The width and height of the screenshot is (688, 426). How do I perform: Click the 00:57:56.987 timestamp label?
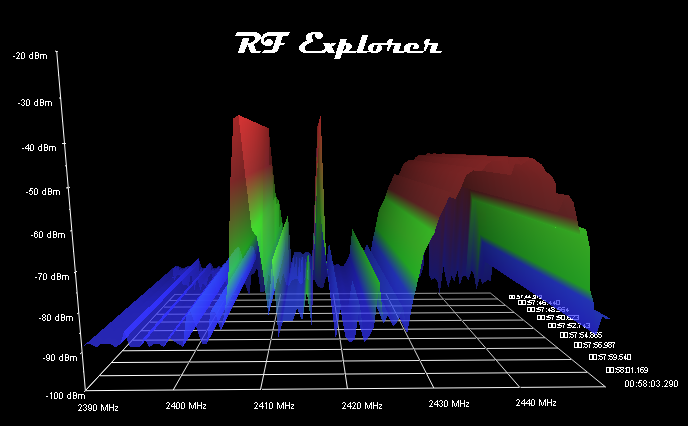click(x=594, y=345)
